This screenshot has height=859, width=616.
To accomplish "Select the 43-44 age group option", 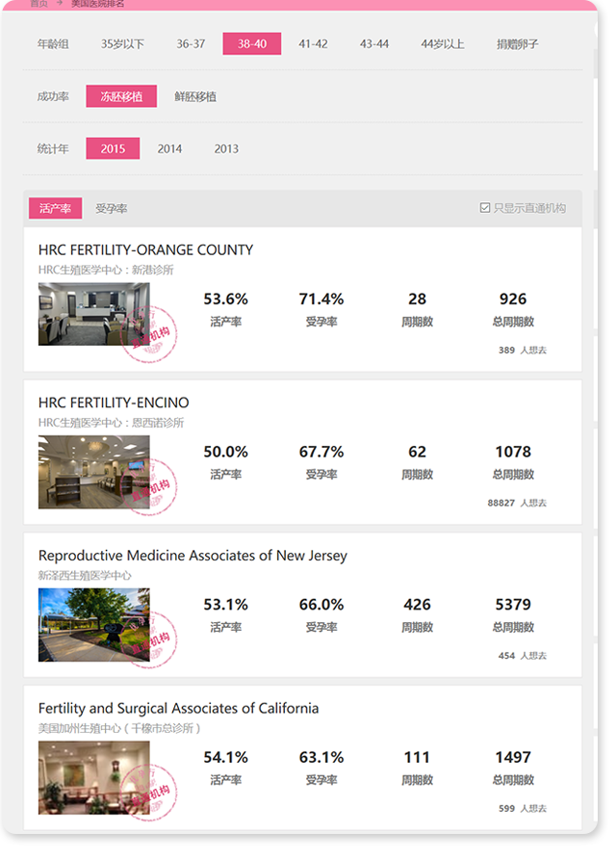I will pos(374,44).
